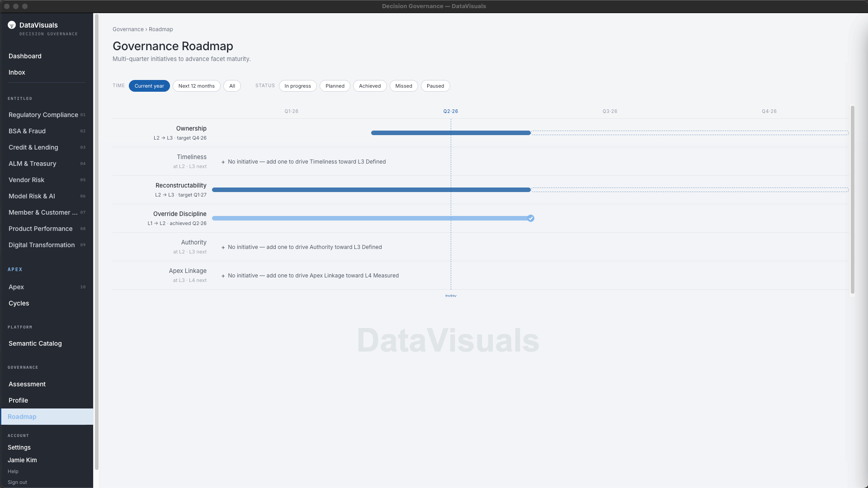
Task: Select the Next 12 months time filter
Action: click(197, 86)
